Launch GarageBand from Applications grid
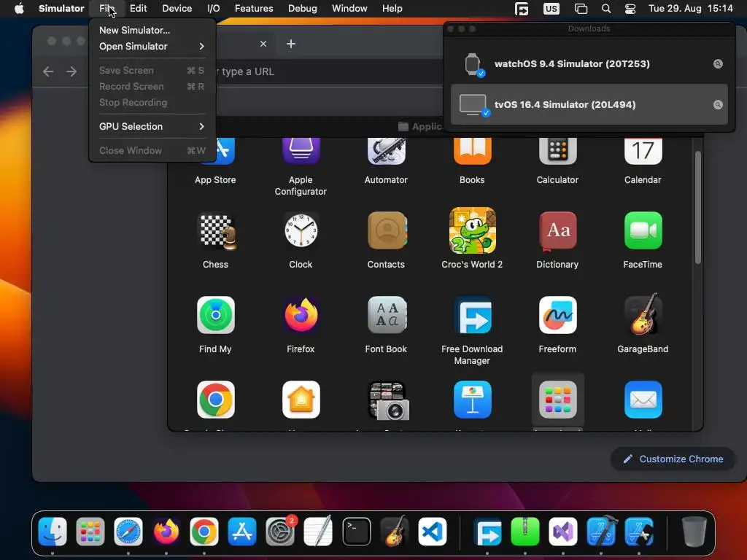 click(643, 314)
